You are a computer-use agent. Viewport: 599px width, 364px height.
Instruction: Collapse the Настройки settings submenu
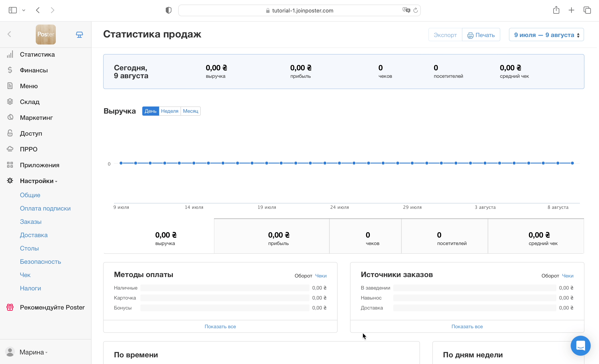(x=38, y=181)
